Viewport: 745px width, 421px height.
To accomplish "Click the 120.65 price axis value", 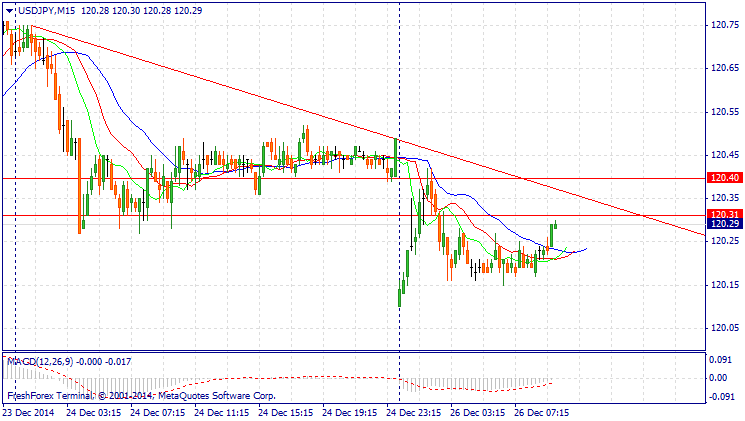I will [x=725, y=68].
